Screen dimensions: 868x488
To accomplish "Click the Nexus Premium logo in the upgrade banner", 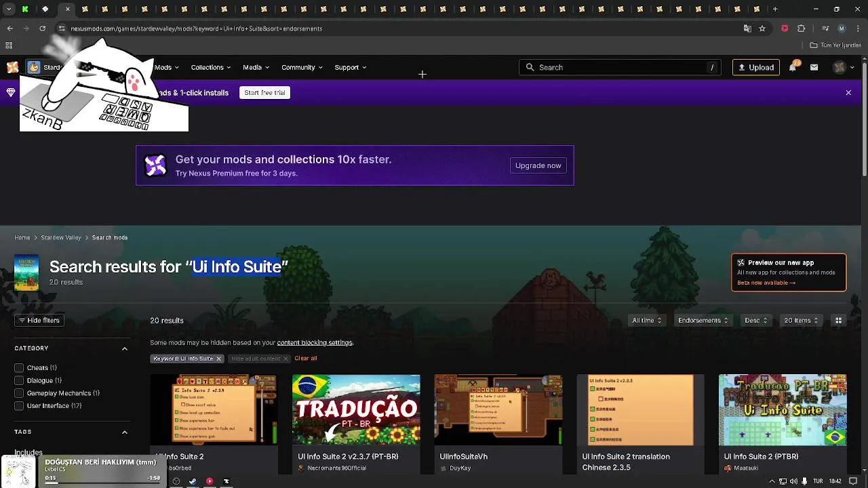I will click(x=155, y=165).
